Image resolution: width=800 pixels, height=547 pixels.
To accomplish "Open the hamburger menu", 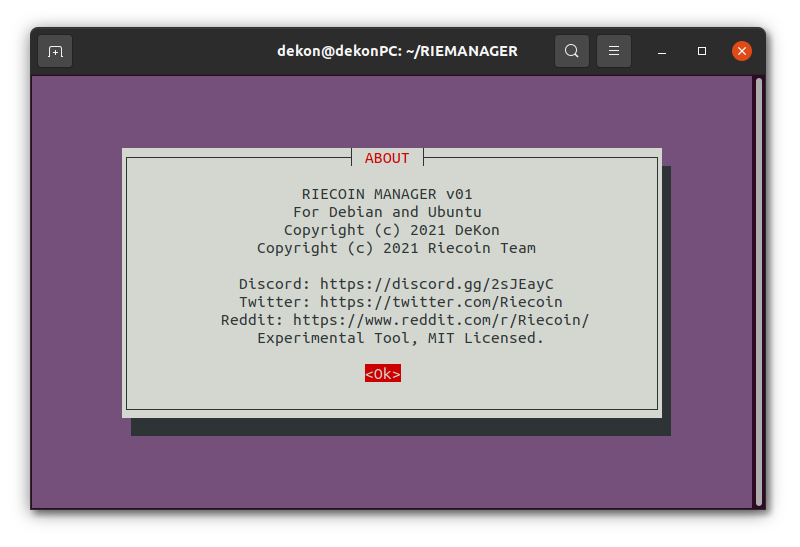I will pyautogui.click(x=614, y=51).
